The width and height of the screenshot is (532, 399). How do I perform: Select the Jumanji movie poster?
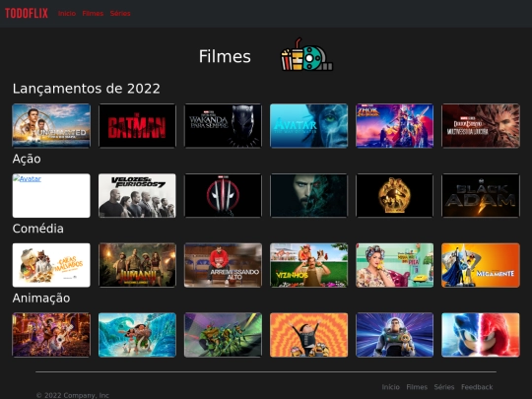(137, 265)
